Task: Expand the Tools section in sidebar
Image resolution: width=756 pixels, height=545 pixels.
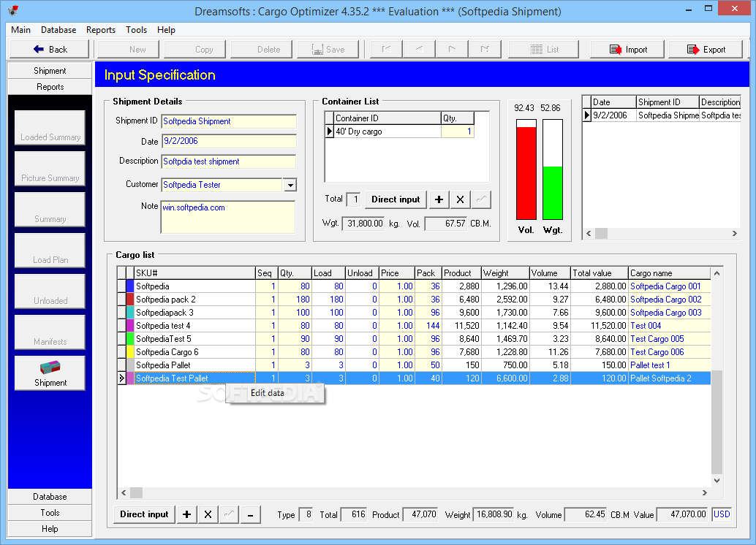Action: pos(50,513)
